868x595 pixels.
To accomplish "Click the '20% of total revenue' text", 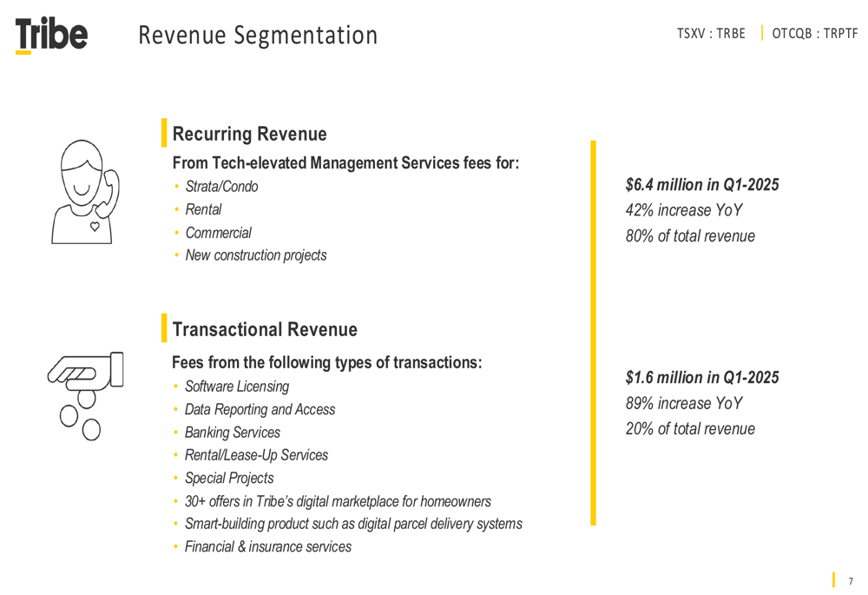I will click(x=690, y=429).
